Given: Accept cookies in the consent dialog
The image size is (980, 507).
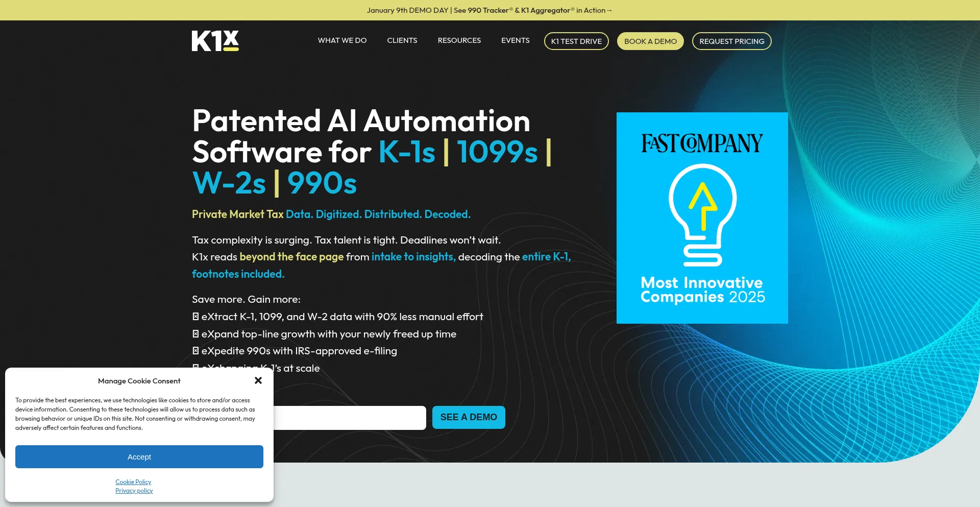Looking at the screenshot, I should (139, 456).
